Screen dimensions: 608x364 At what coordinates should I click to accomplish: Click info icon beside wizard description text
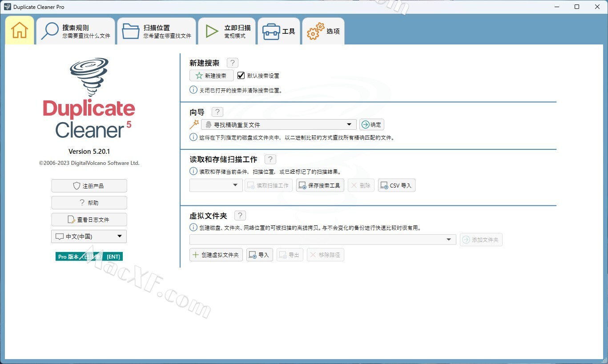click(x=193, y=137)
